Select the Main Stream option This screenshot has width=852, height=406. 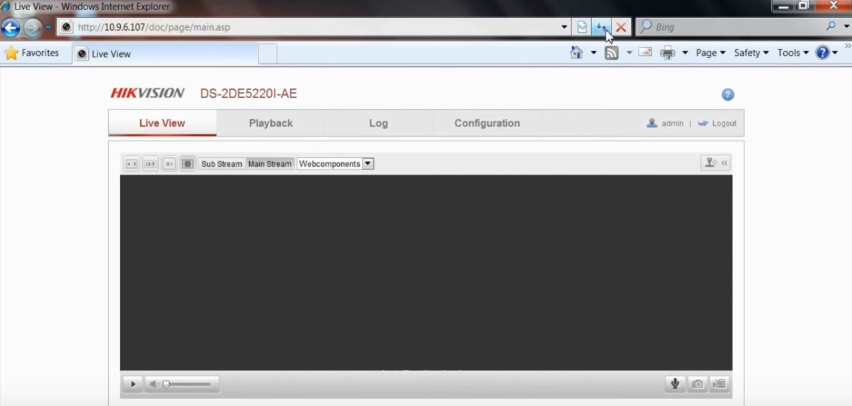tap(270, 164)
